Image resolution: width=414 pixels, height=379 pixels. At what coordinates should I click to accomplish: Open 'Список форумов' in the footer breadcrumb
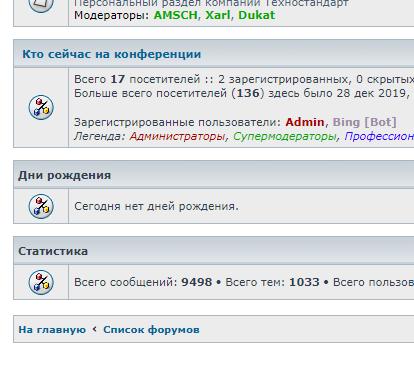(151, 330)
